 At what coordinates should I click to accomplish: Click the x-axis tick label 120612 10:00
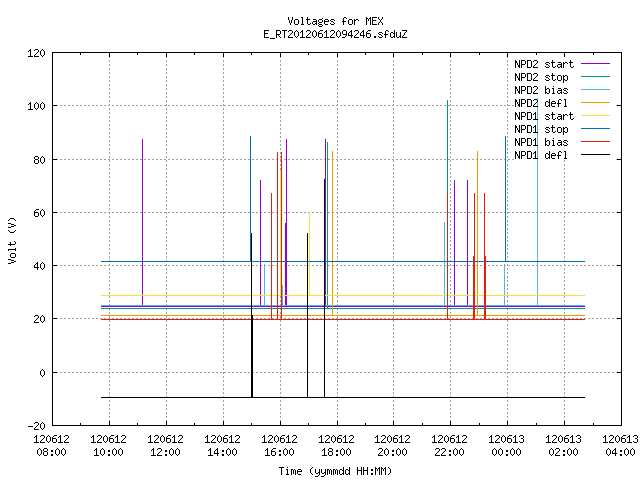(109, 446)
